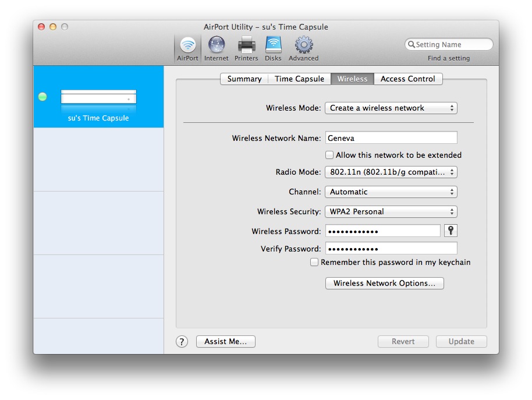532x400 pixels.
Task: Switch to the Access Control tab
Action: tap(408, 79)
